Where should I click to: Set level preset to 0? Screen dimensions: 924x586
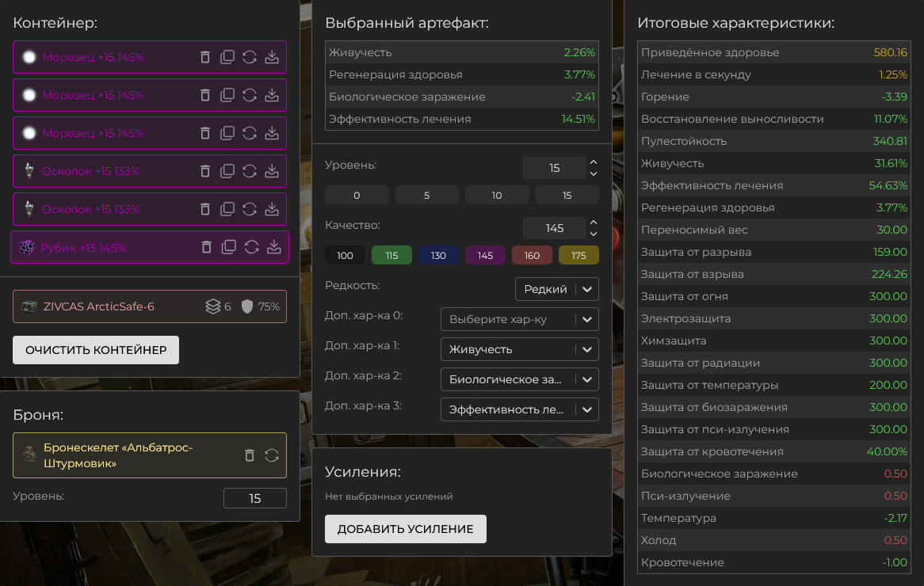tap(357, 195)
